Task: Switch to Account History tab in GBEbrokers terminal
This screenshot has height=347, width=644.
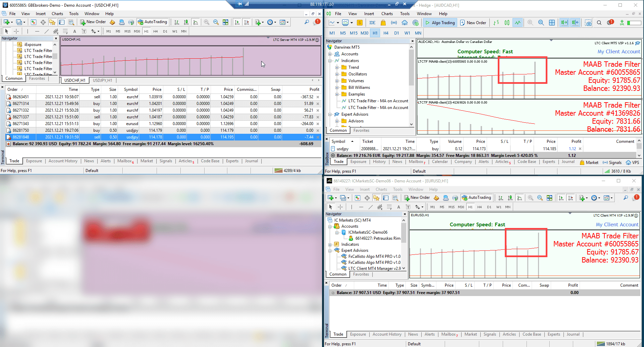Action: 63,161
